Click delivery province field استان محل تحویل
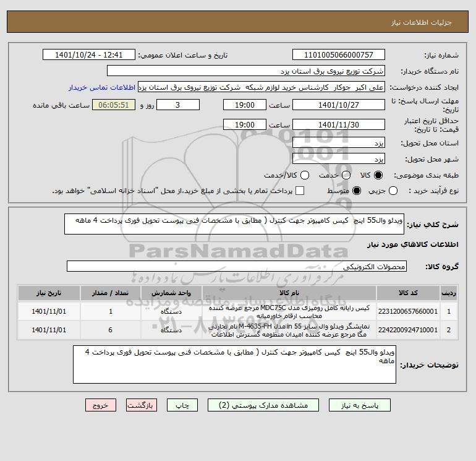The height and width of the screenshot is (461, 476). coord(339,143)
